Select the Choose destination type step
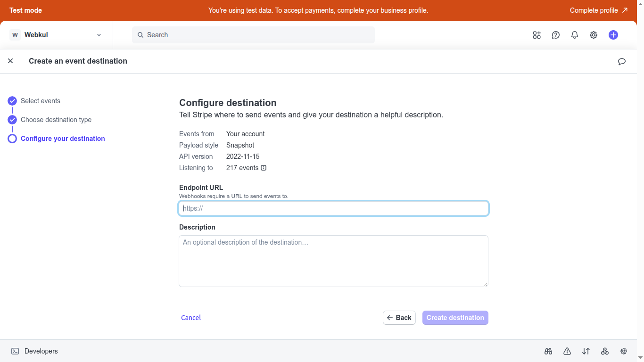Image resolution: width=644 pixels, height=362 pixels. click(x=56, y=120)
